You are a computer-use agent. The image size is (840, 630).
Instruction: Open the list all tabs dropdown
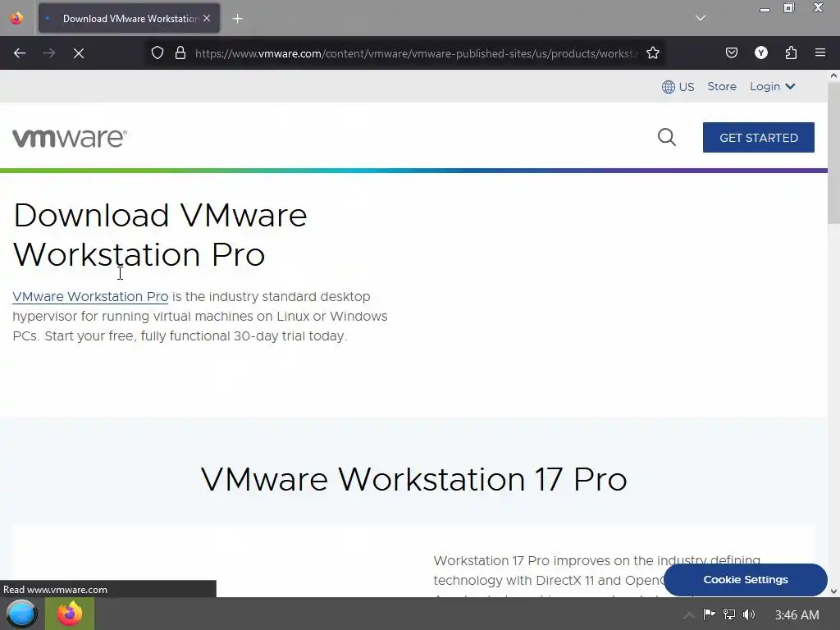click(x=701, y=18)
